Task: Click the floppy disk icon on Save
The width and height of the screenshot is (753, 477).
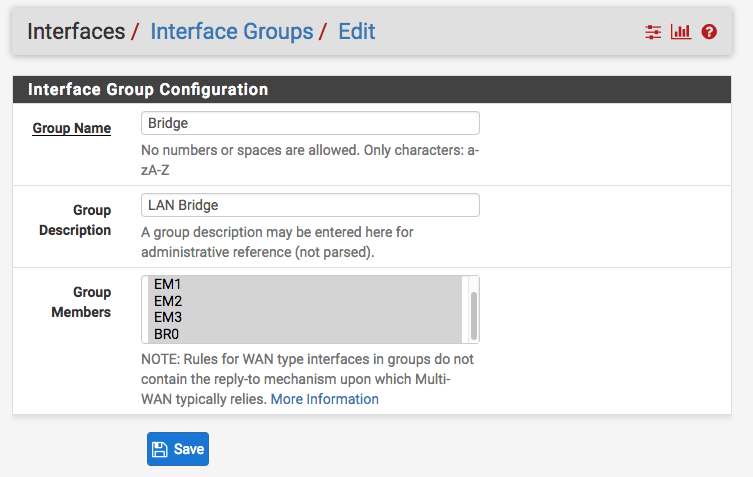Action: tap(160, 449)
